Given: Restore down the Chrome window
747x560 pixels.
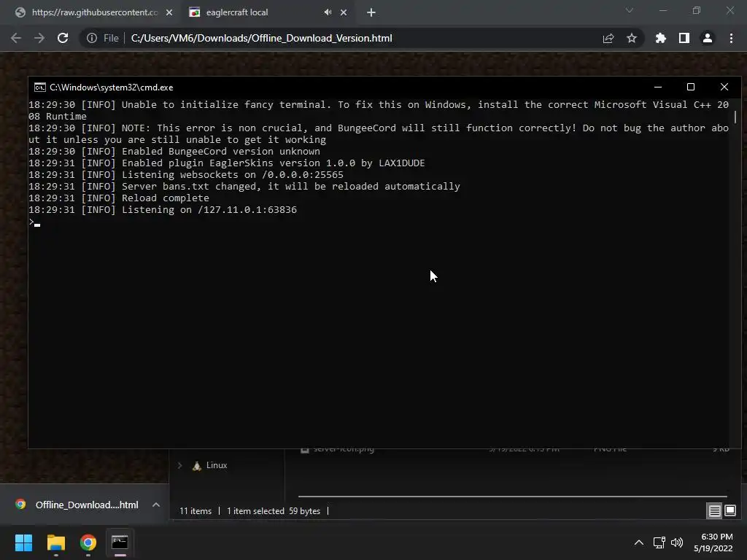Looking at the screenshot, I should pyautogui.click(x=697, y=10).
